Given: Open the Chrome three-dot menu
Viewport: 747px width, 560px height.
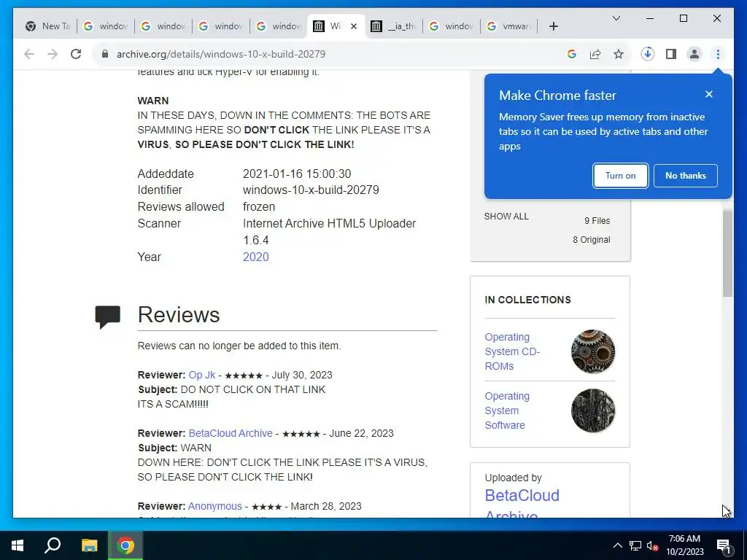Looking at the screenshot, I should (x=718, y=54).
